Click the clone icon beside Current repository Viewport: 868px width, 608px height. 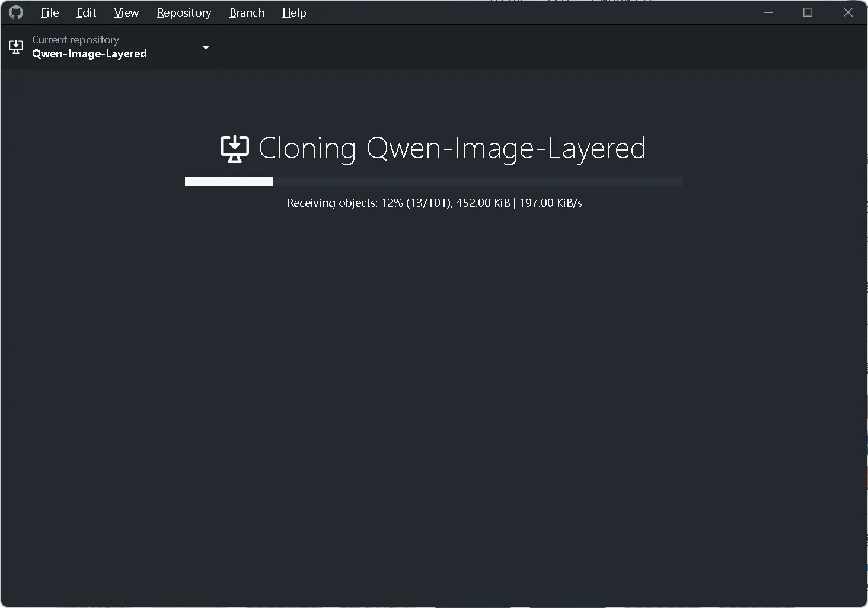(x=16, y=47)
